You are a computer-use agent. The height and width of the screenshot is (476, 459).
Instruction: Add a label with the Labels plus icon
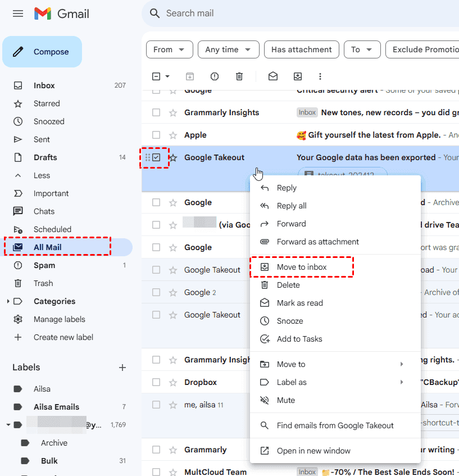122,368
